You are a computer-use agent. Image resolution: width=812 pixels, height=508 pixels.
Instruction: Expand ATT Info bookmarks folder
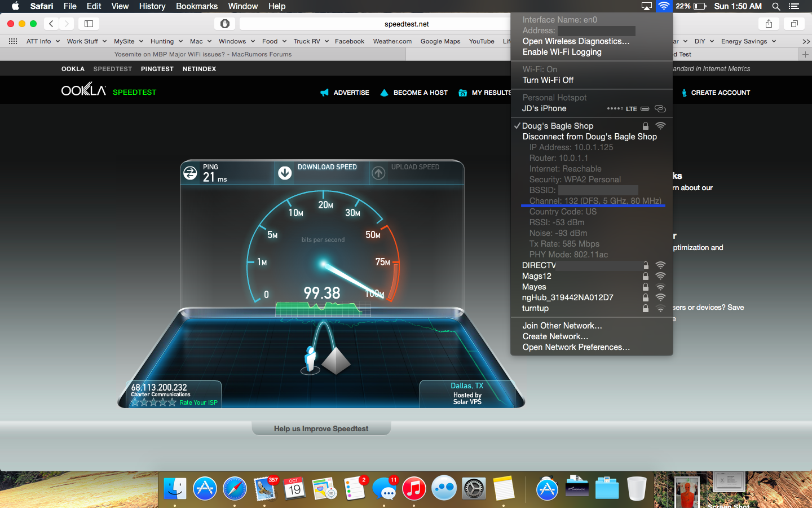[43, 41]
